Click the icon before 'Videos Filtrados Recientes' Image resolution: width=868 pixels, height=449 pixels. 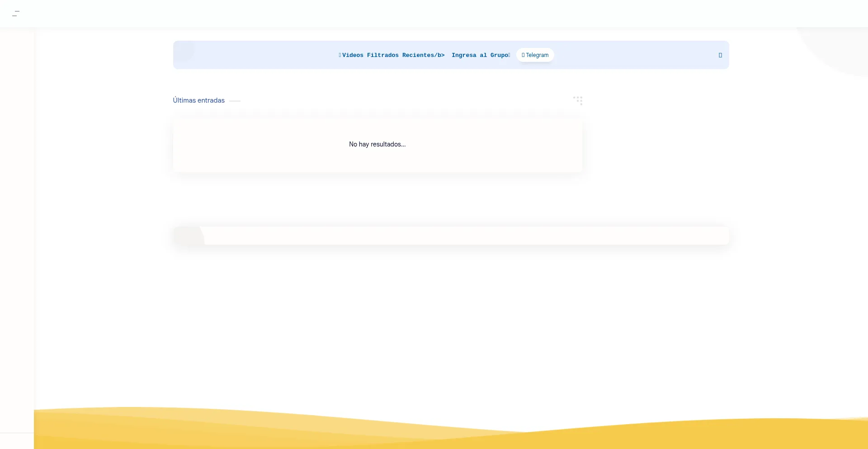(x=340, y=55)
